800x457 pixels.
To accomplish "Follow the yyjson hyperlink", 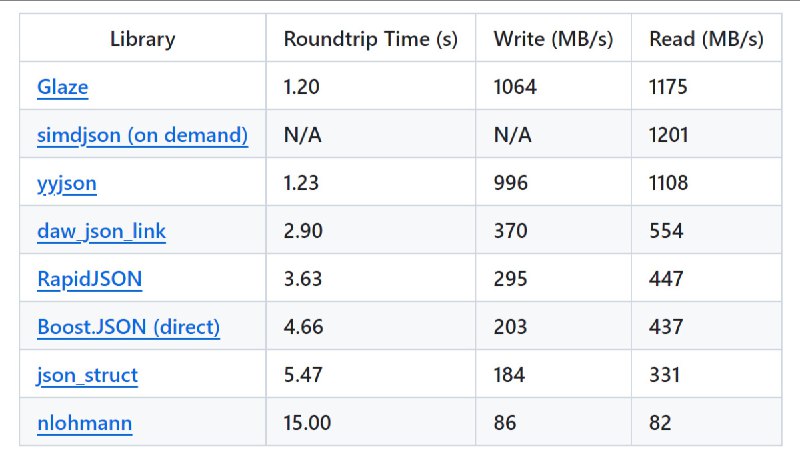I will coord(67,183).
